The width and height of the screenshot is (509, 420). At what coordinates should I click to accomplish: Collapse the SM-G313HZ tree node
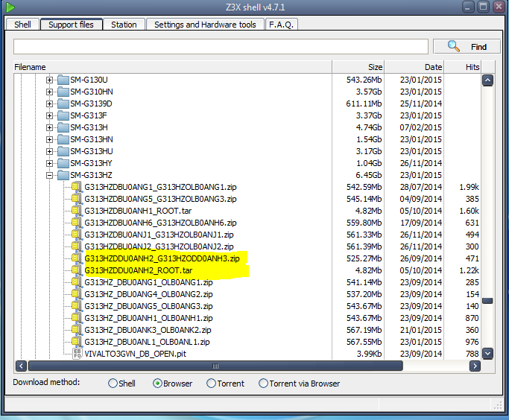pos(49,175)
